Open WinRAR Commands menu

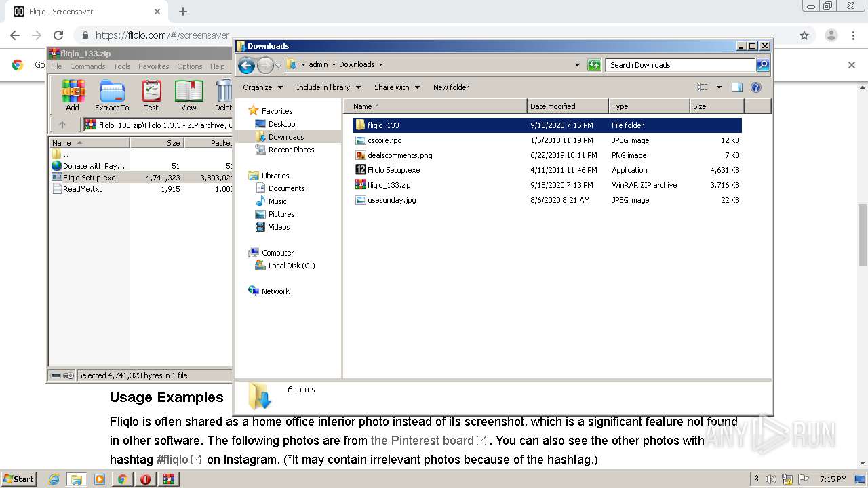pos(87,66)
